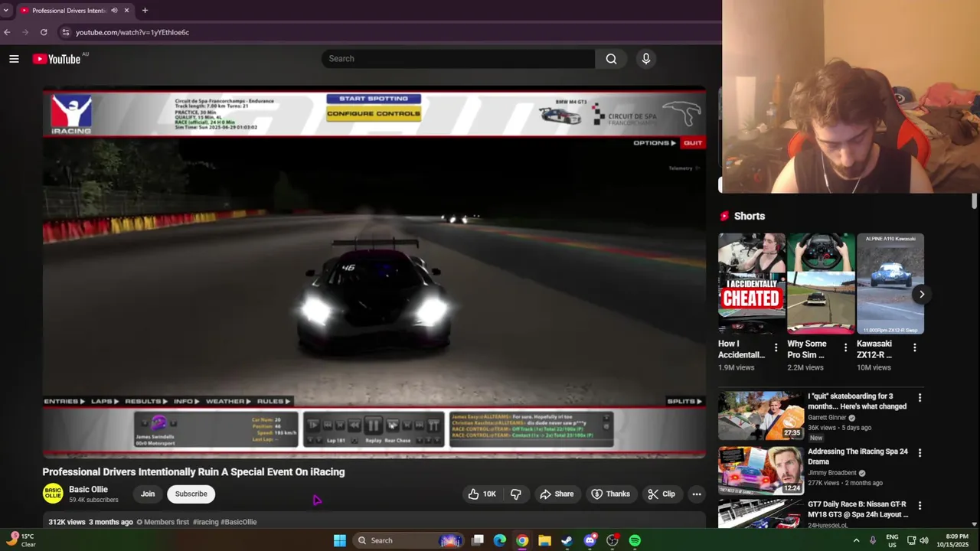Open options for "Kawasaki ZX12-R" short
Viewport: 980px width, 551px height.
point(915,347)
